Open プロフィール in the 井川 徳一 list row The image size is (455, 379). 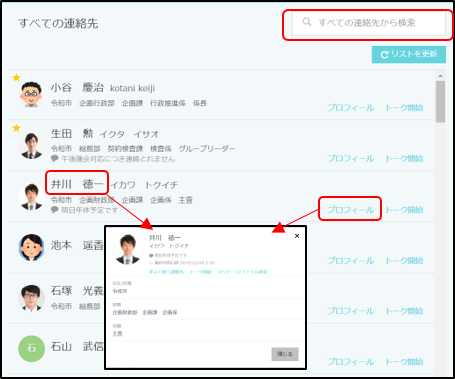(351, 210)
